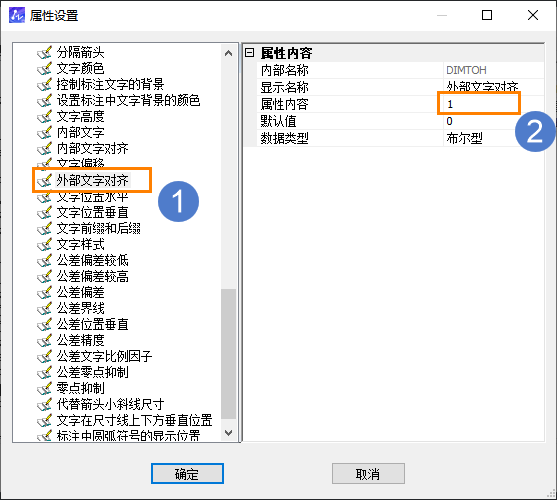Click the icon beside 文字高度

click(44, 116)
